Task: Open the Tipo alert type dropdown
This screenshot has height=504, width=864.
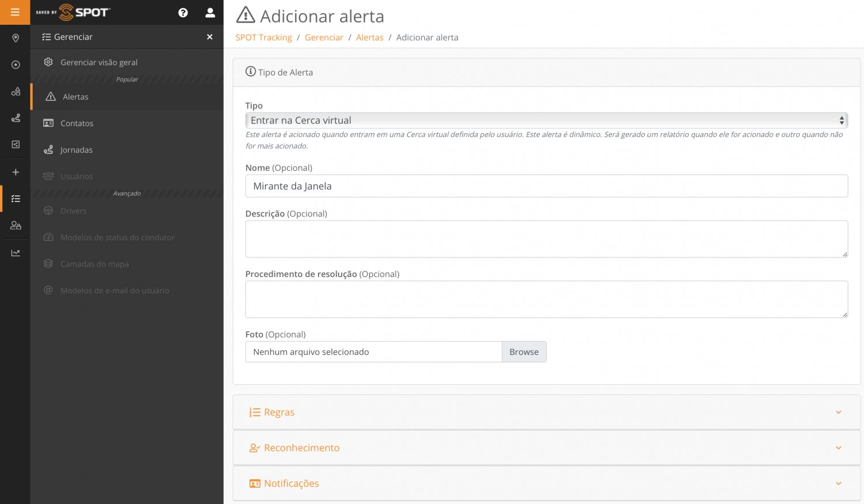Action: (x=546, y=120)
